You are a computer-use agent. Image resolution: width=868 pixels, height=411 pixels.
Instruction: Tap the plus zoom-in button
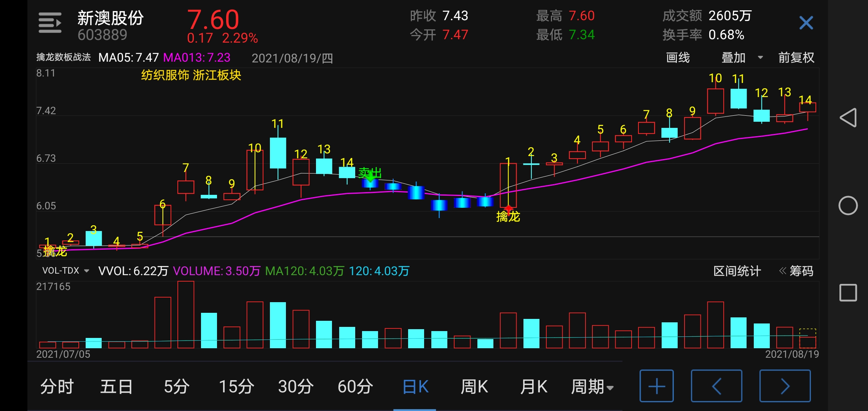coord(656,386)
